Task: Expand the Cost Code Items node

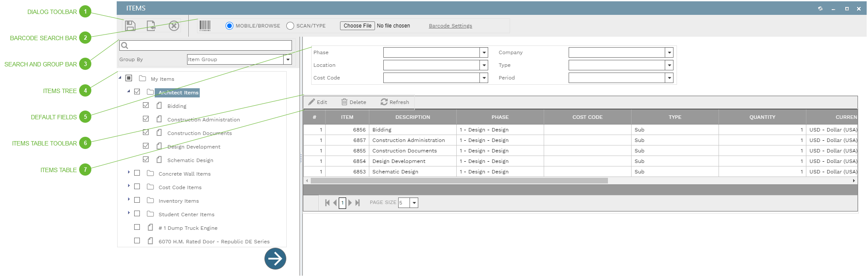Action: click(x=128, y=186)
